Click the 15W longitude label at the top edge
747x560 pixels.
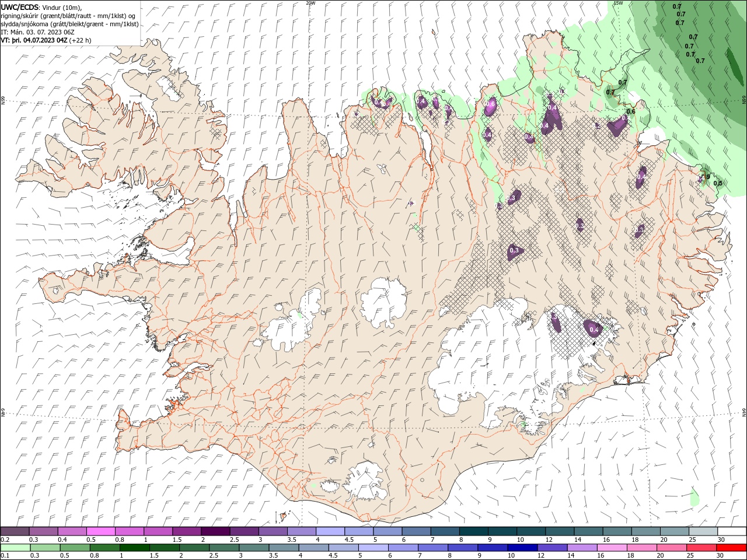point(618,3)
